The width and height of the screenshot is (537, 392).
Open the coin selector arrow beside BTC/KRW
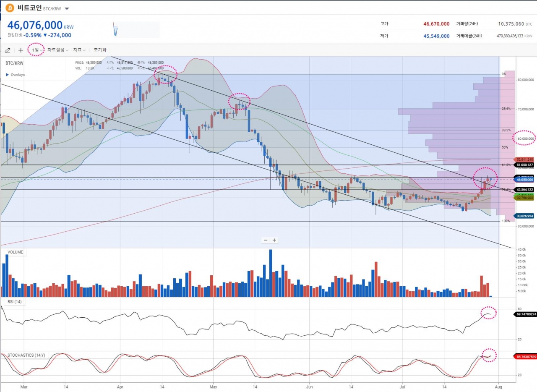tap(67, 8)
